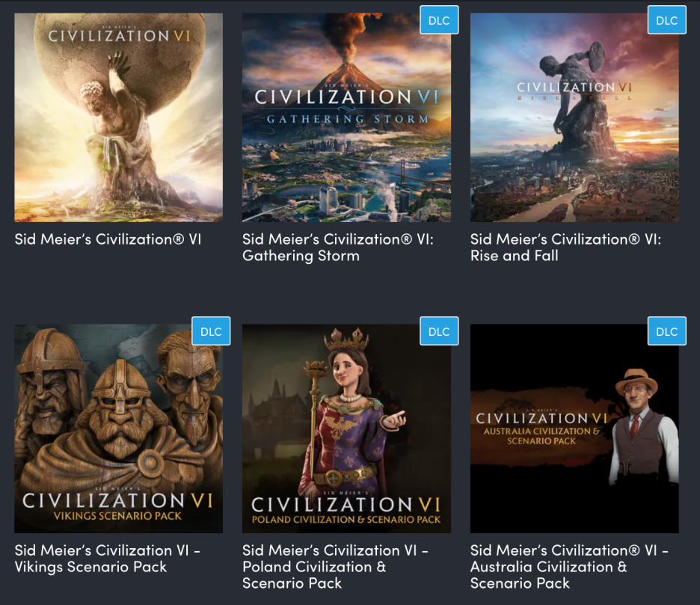Open the Australia Civilization pack cover art
700x605 pixels.
pyautogui.click(x=574, y=429)
